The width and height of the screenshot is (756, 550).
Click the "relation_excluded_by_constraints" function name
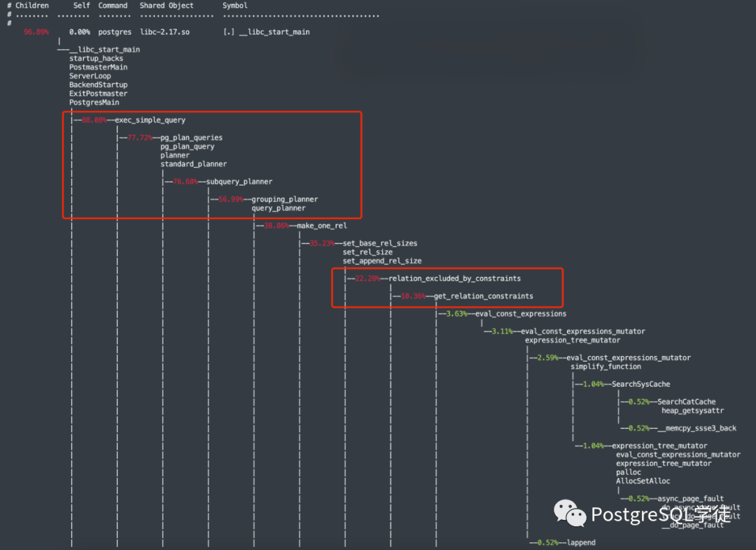pyautogui.click(x=454, y=278)
